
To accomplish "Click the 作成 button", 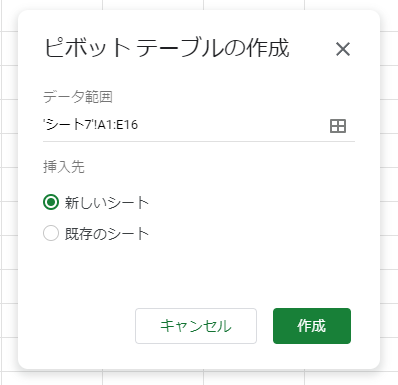I will (x=312, y=326).
